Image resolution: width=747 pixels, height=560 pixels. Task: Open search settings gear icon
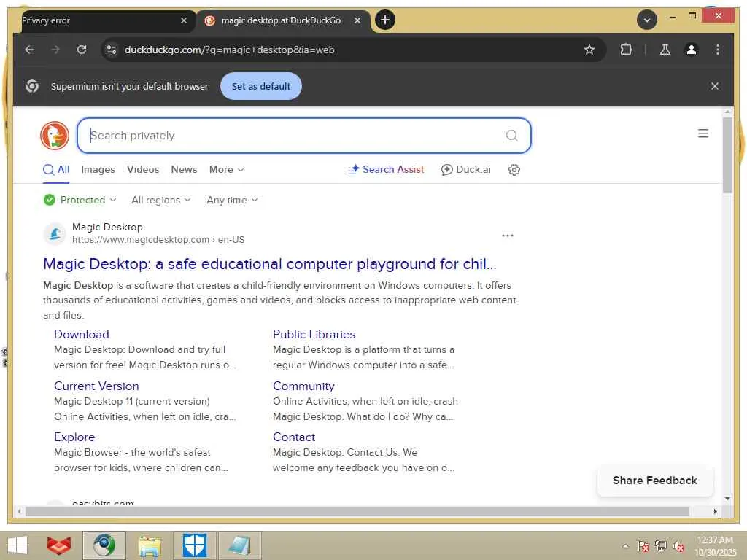point(514,169)
